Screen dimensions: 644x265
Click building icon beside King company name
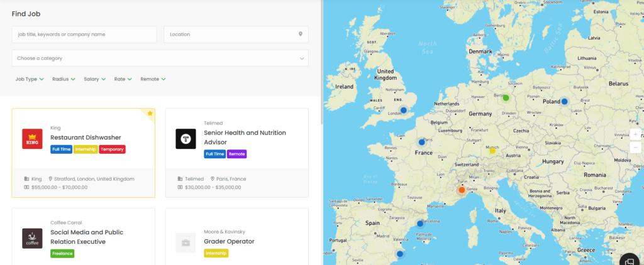coord(26,179)
